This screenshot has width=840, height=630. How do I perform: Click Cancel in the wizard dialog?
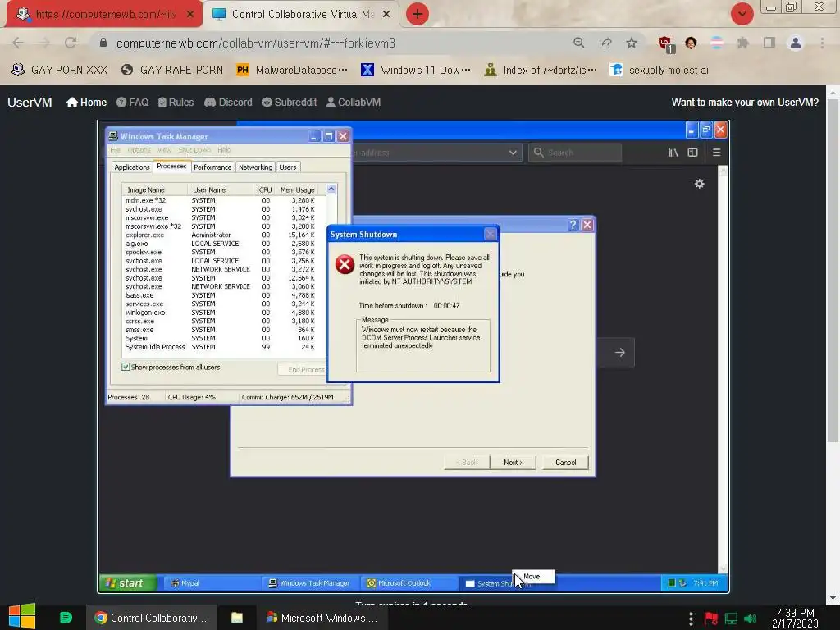(566, 463)
